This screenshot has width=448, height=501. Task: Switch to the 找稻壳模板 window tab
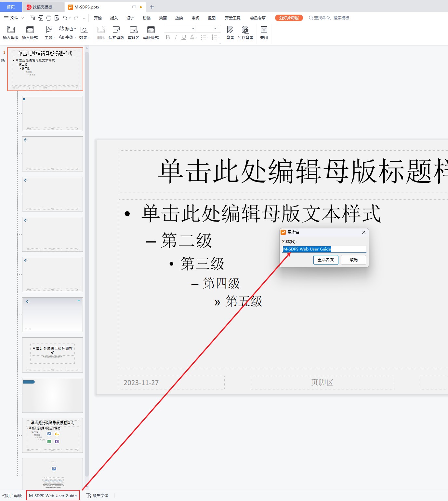pyautogui.click(x=43, y=7)
